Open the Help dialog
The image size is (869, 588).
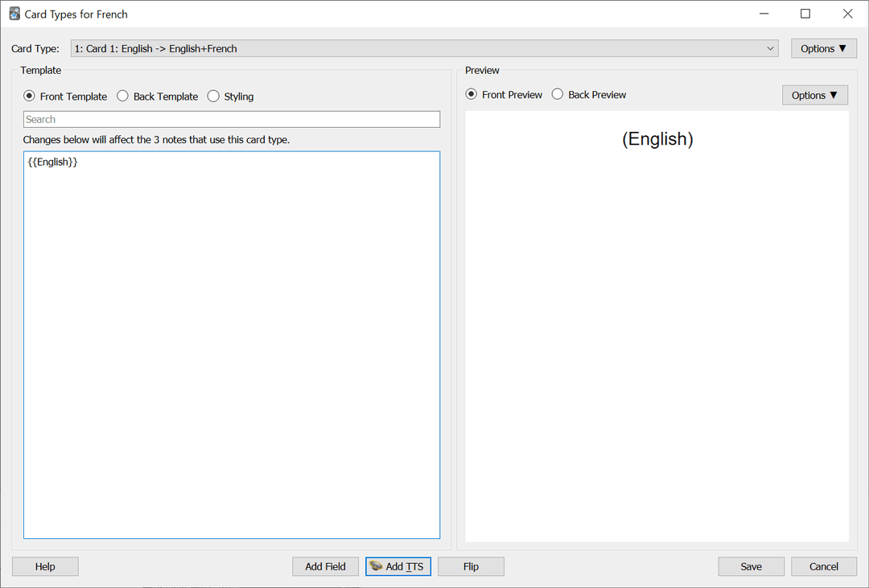click(x=45, y=566)
